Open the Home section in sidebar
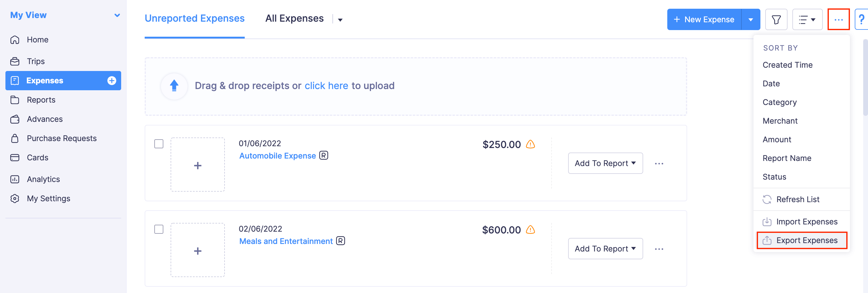 click(x=37, y=39)
